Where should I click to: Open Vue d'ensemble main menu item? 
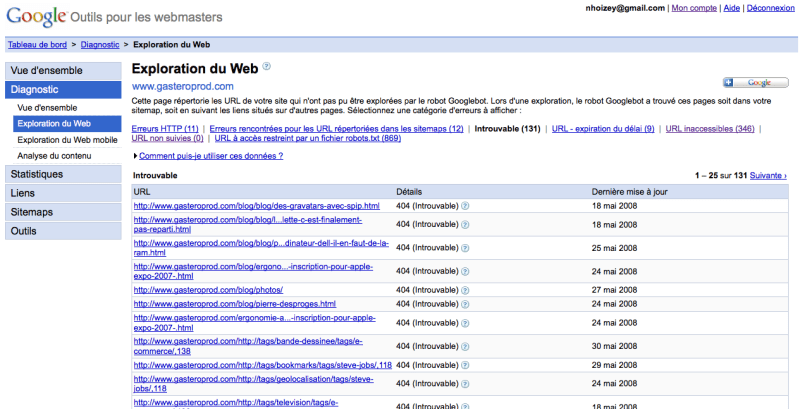point(63,71)
